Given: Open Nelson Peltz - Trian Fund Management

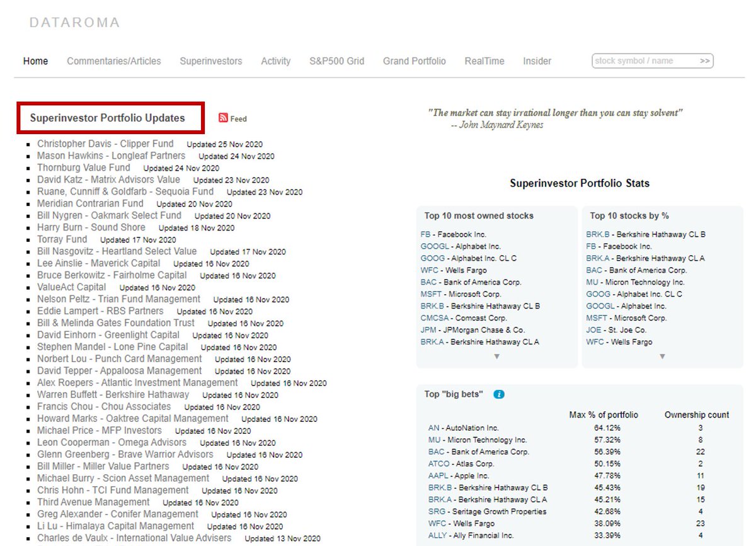Looking at the screenshot, I should (x=119, y=299).
